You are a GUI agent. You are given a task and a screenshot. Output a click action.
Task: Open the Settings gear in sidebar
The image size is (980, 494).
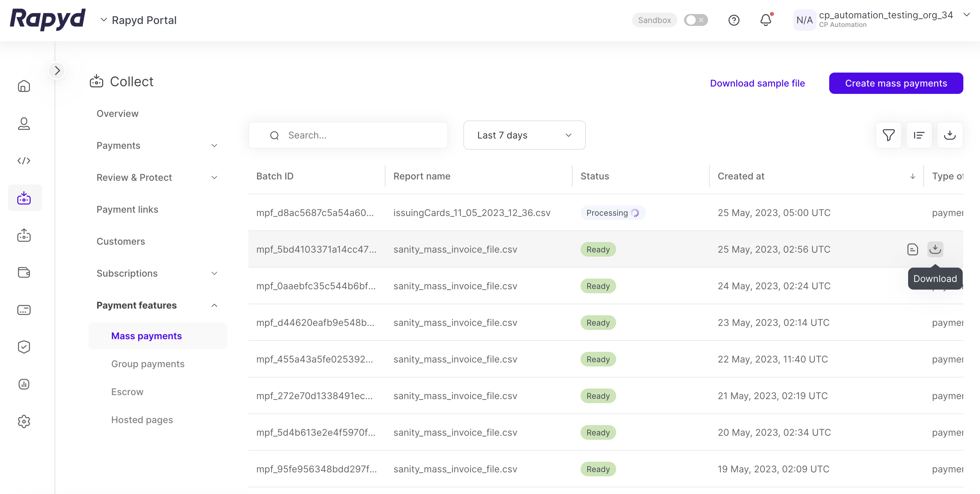tap(24, 421)
